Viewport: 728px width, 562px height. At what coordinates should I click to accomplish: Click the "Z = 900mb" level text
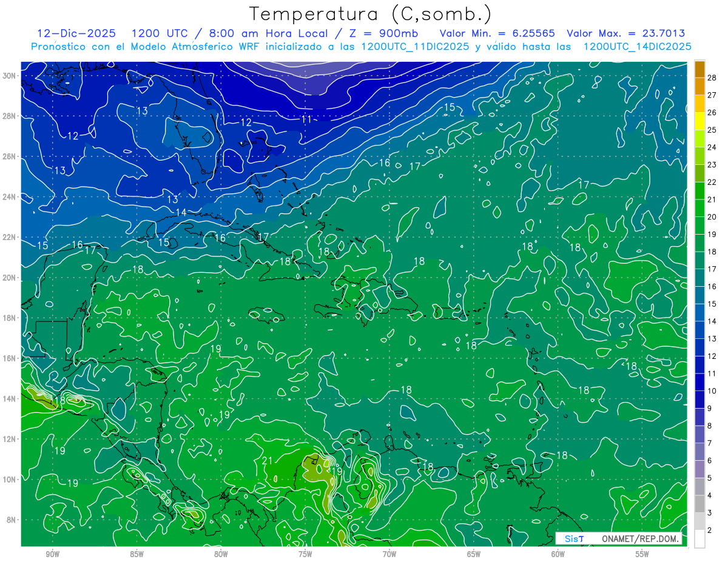tap(383, 34)
